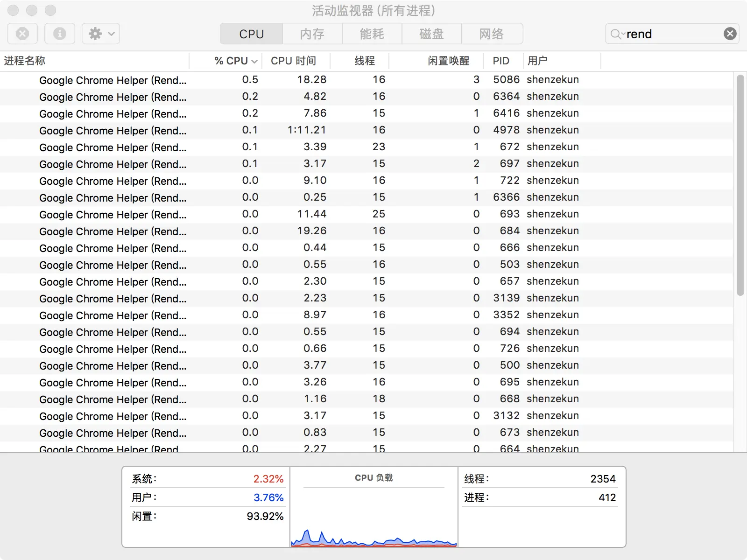Sort by PID column header
The height and width of the screenshot is (560, 747).
(503, 61)
